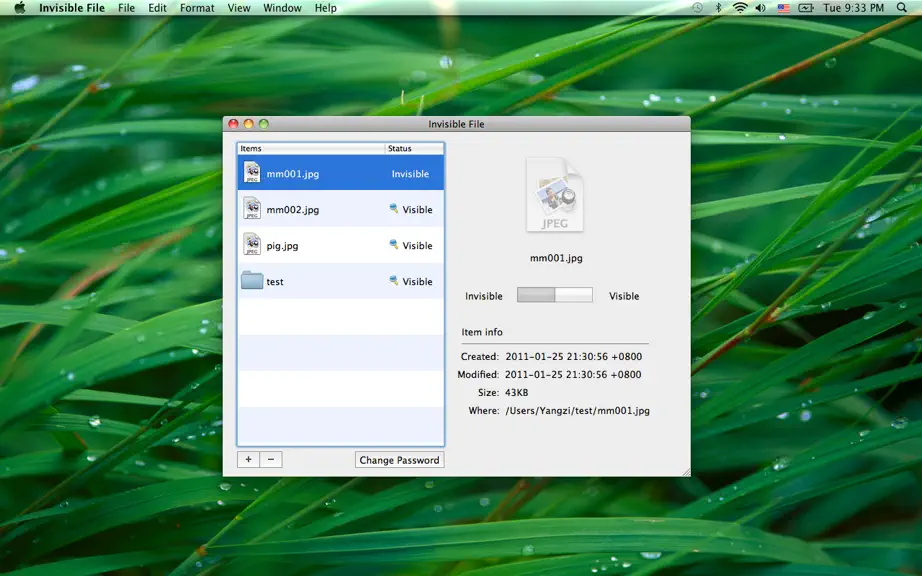Open the Wi-Fi status menu

[740, 8]
